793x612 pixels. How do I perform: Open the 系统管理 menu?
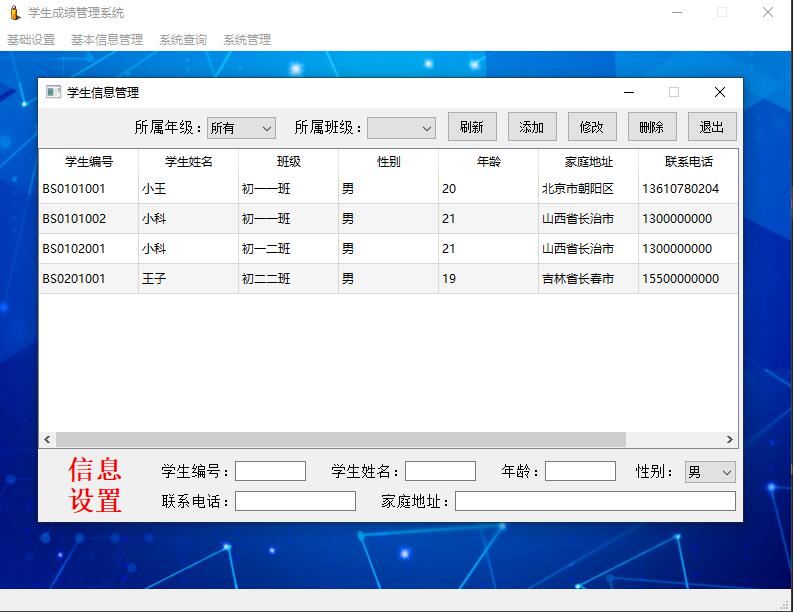coord(247,40)
